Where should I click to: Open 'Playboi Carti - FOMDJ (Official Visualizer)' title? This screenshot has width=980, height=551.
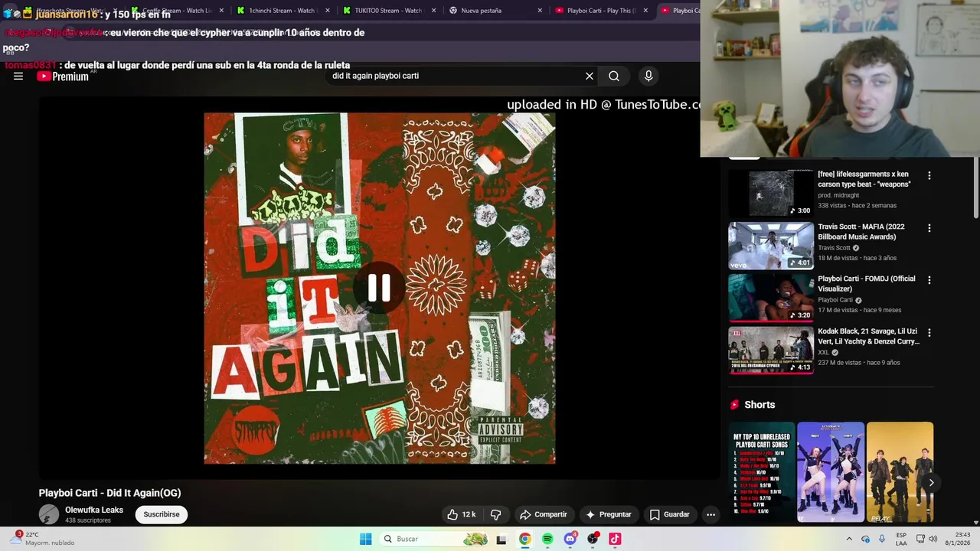867,284
